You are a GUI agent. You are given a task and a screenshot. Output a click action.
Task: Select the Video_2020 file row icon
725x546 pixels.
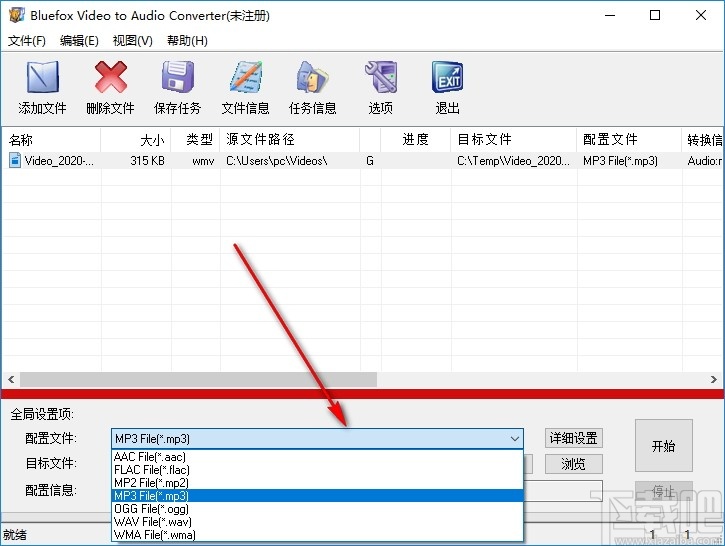click(x=15, y=160)
